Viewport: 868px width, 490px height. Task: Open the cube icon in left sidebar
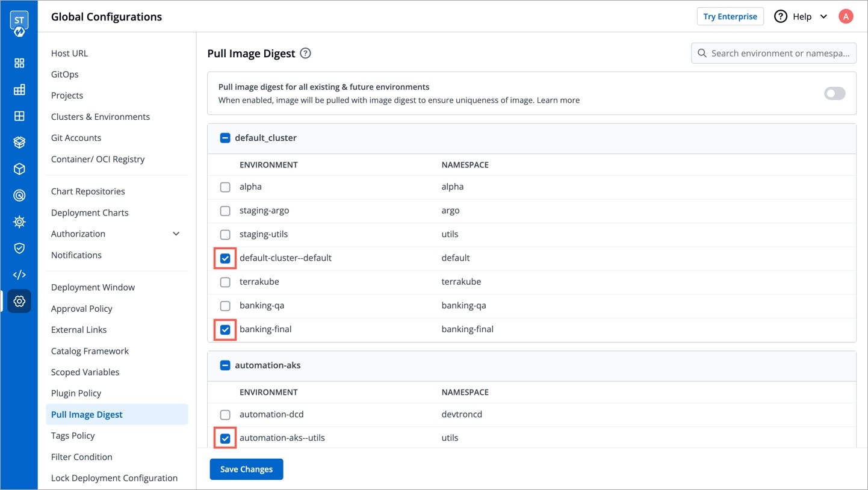point(19,169)
